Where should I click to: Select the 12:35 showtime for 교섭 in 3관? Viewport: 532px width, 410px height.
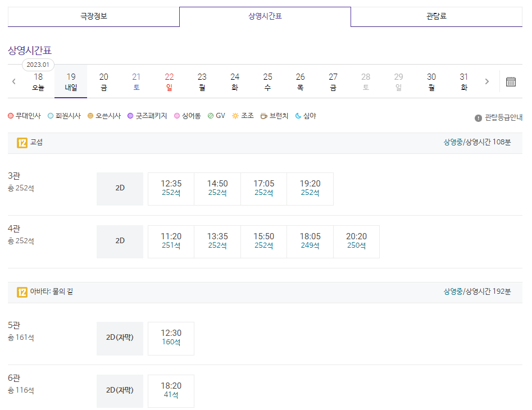[171, 189]
